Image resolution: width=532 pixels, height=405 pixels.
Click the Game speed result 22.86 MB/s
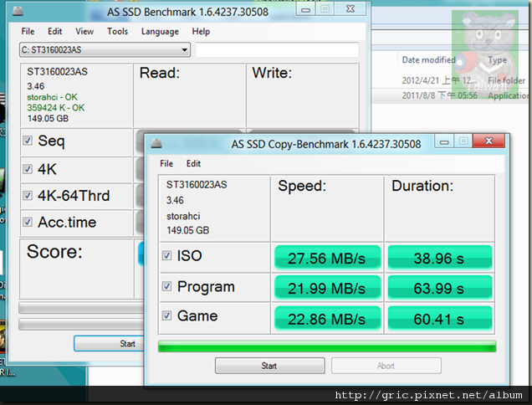(x=327, y=319)
